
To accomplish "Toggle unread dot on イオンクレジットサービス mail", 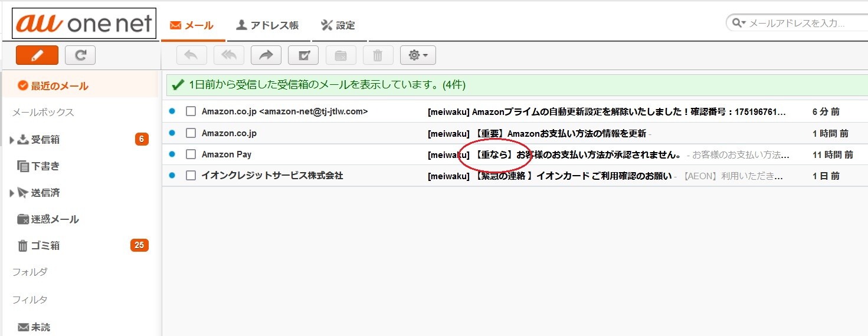I will [x=172, y=175].
